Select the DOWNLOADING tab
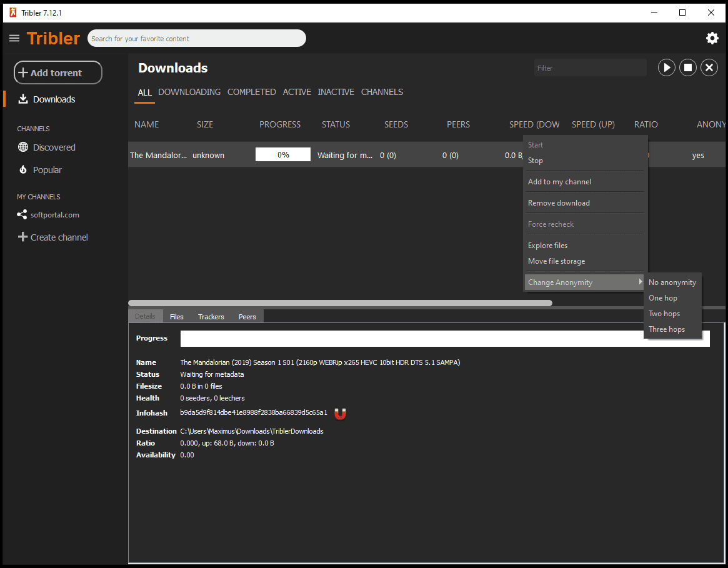Screen dimensions: 728x568 coord(189,92)
